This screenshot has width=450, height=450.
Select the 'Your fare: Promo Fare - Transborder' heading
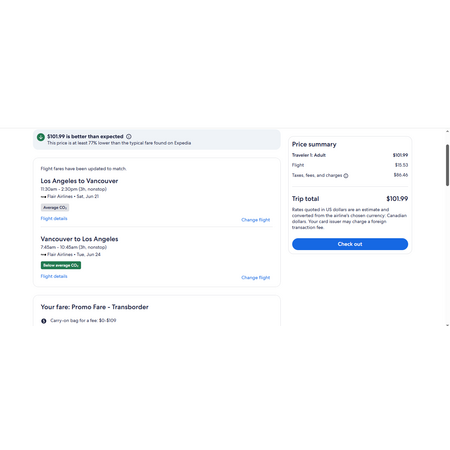click(x=95, y=307)
